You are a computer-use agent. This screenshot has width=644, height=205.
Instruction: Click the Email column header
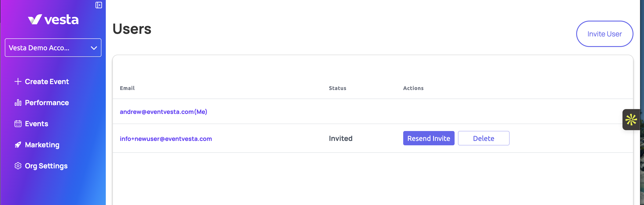coord(127,88)
